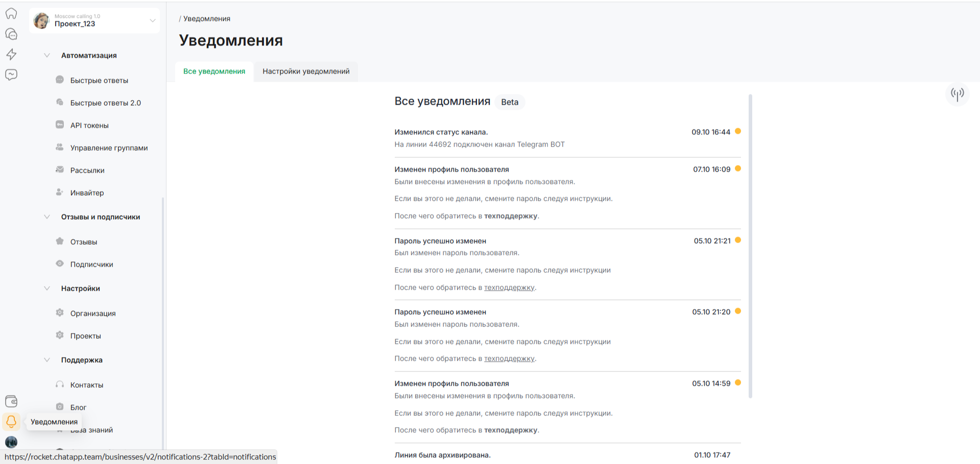
Task: Click the home icon in left rail
Action: [x=11, y=14]
